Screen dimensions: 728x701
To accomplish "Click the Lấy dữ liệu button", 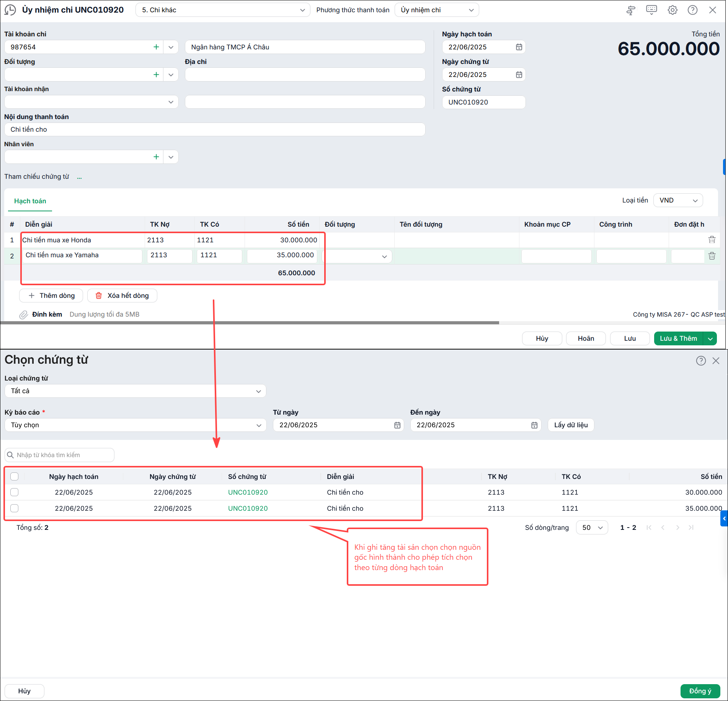I will (571, 425).
